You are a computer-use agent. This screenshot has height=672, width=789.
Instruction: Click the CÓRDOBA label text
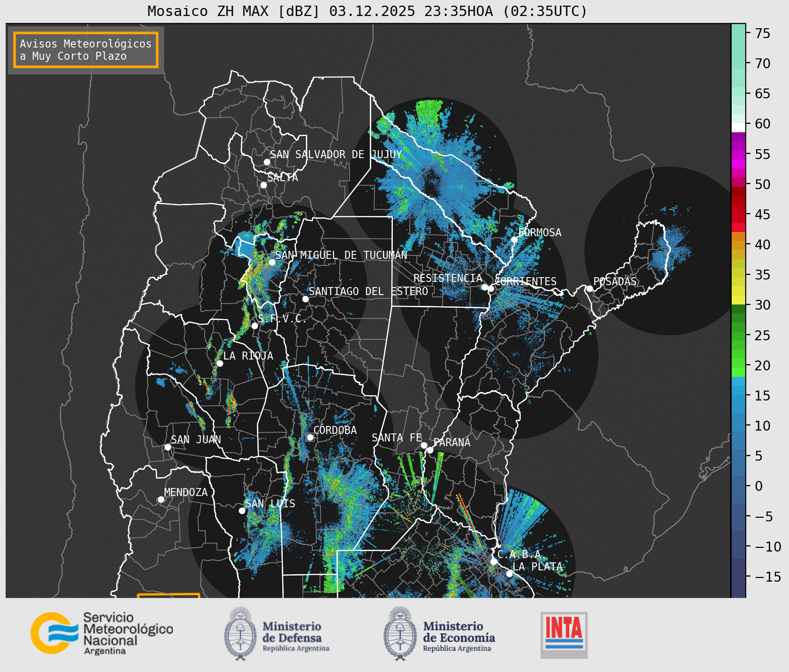pos(335,430)
